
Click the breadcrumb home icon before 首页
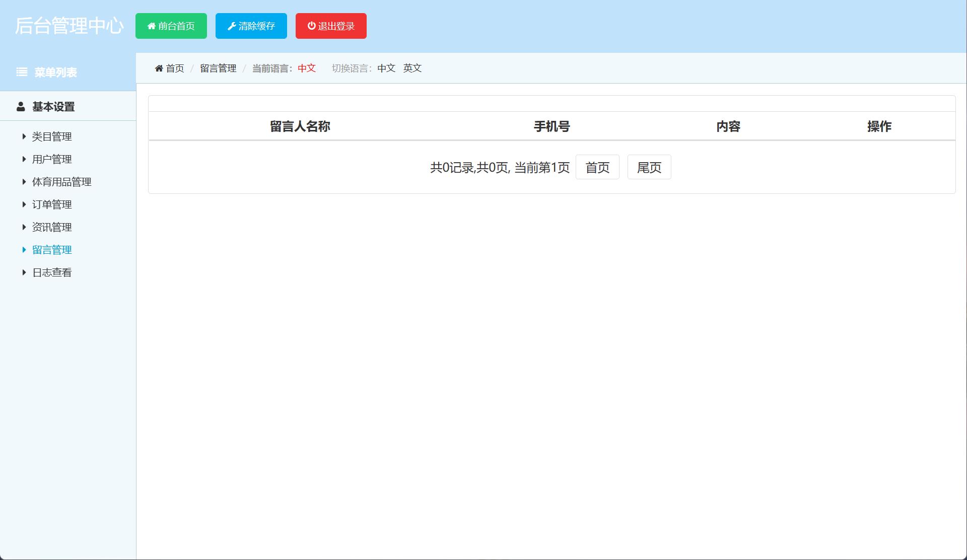pyautogui.click(x=159, y=68)
